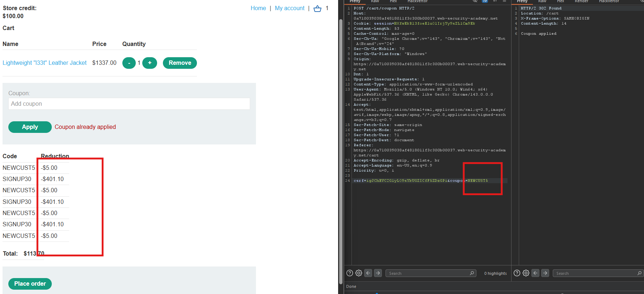The image size is (644, 294).
Task: Go to previous match in request panel
Action: (x=368, y=273)
